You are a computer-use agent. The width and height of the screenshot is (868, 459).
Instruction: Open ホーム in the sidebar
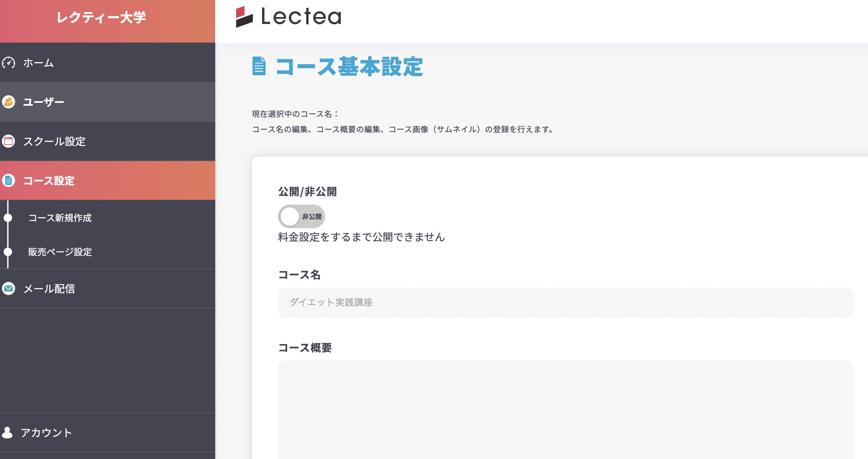coord(38,63)
